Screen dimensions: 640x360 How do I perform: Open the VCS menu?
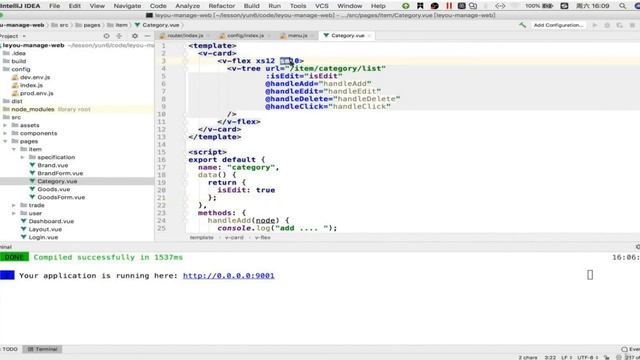pos(322,6)
